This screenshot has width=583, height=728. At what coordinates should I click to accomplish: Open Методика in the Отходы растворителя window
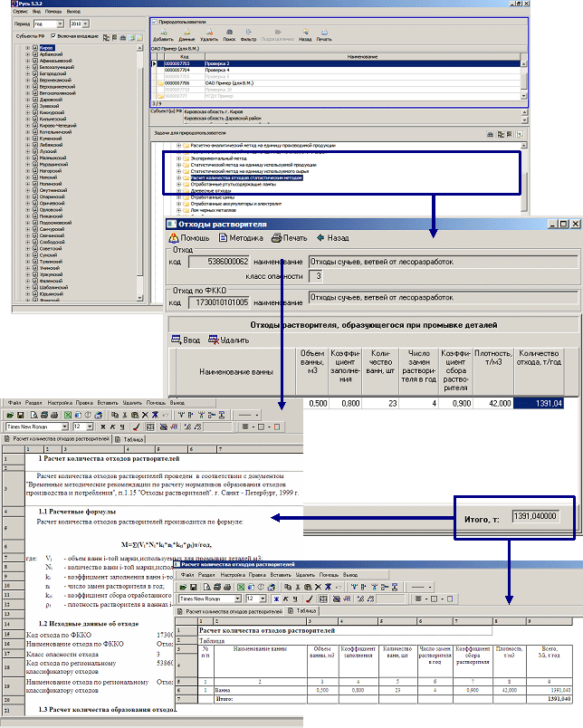tap(239, 237)
